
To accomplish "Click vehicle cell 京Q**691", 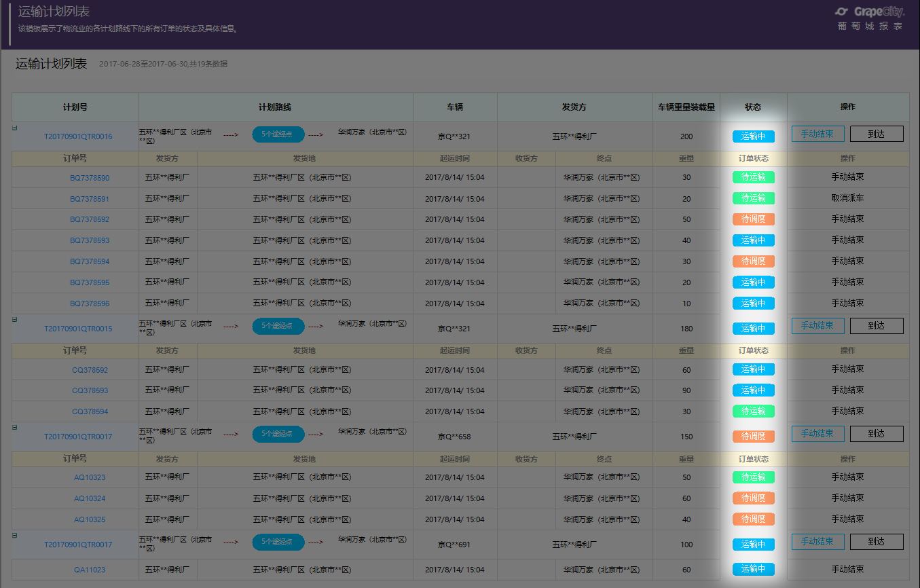I will tap(454, 545).
